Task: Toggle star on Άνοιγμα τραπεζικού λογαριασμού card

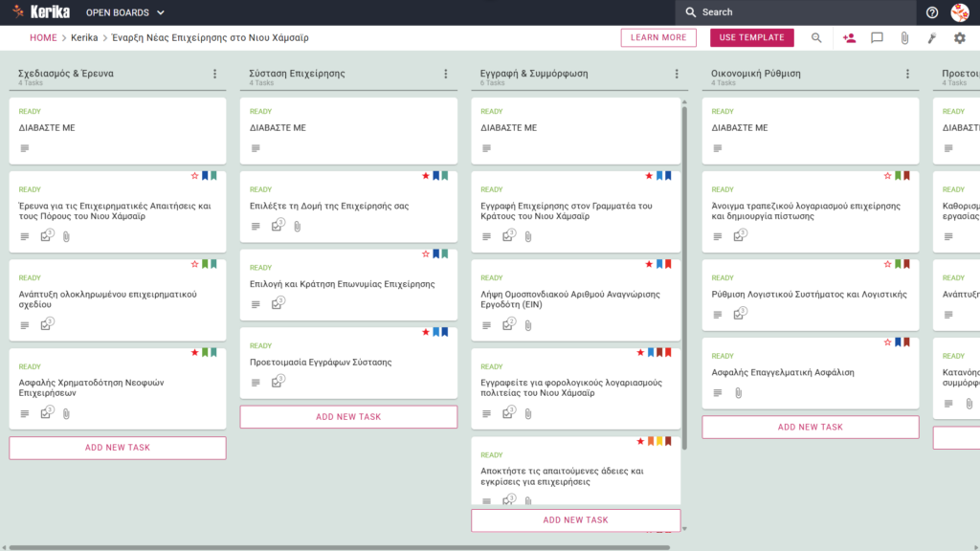Action: pyautogui.click(x=887, y=176)
